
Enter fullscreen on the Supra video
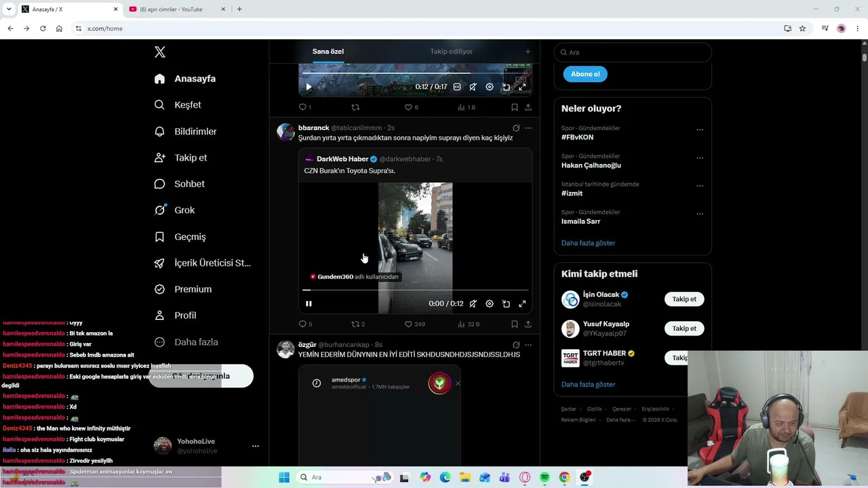pyautogui.click(x=522, y=304)
